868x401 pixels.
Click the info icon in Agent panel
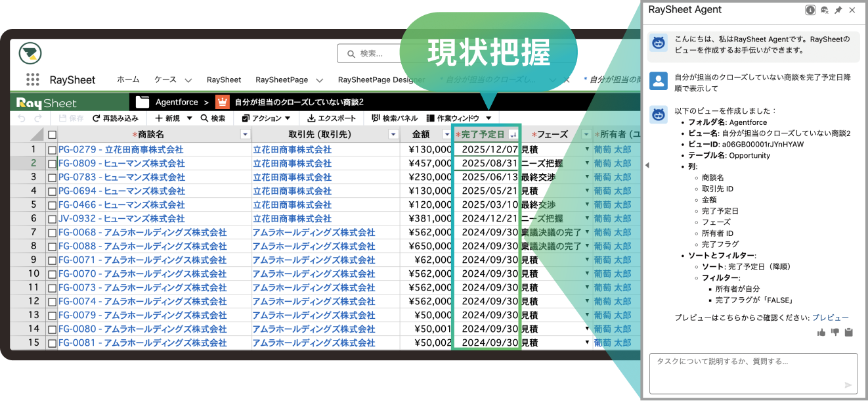coord(811,10)
